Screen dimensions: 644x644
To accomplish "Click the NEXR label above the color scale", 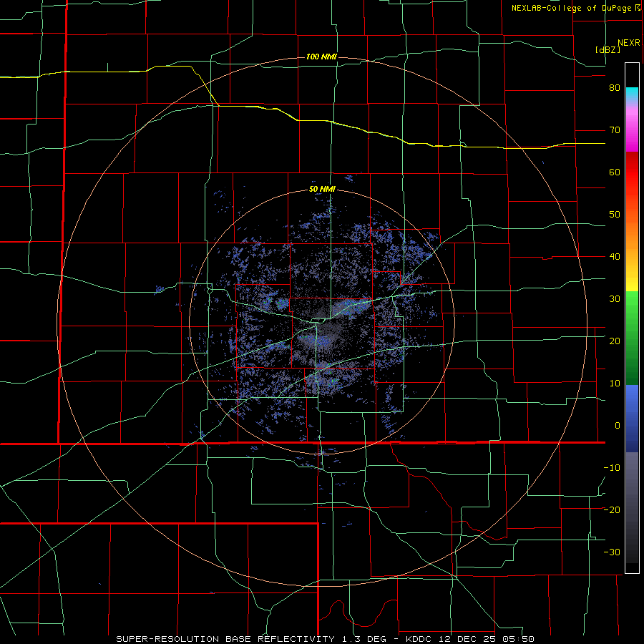I will 629,43.
